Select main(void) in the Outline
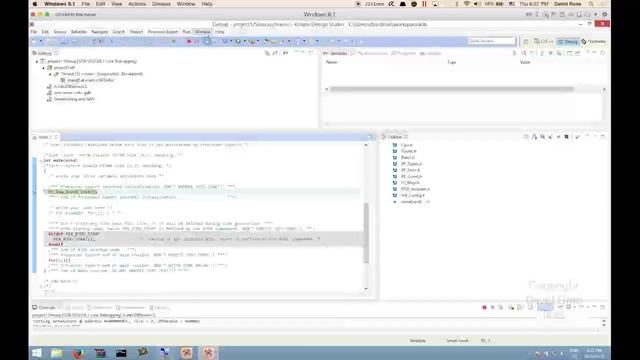Screen dimensions: 640x360 411,202
